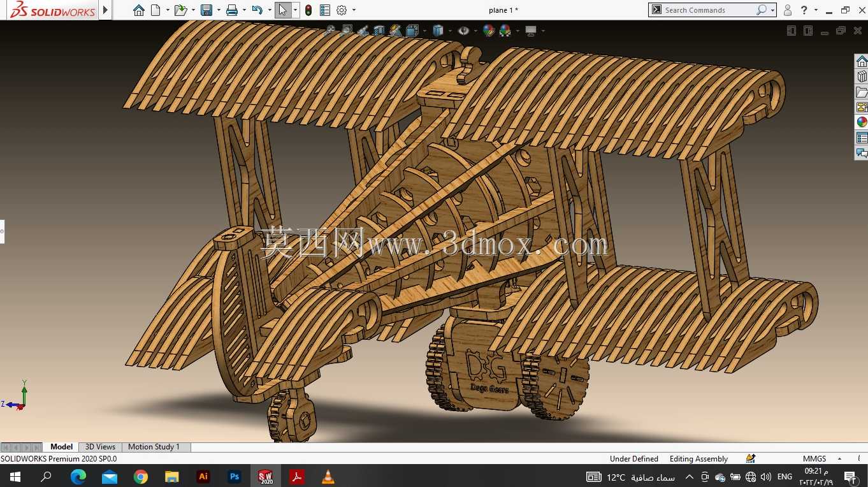This screenshot has height=487, width=868.
Task: Click the Display Style cube icon
Action: click(x=438, y=30)
